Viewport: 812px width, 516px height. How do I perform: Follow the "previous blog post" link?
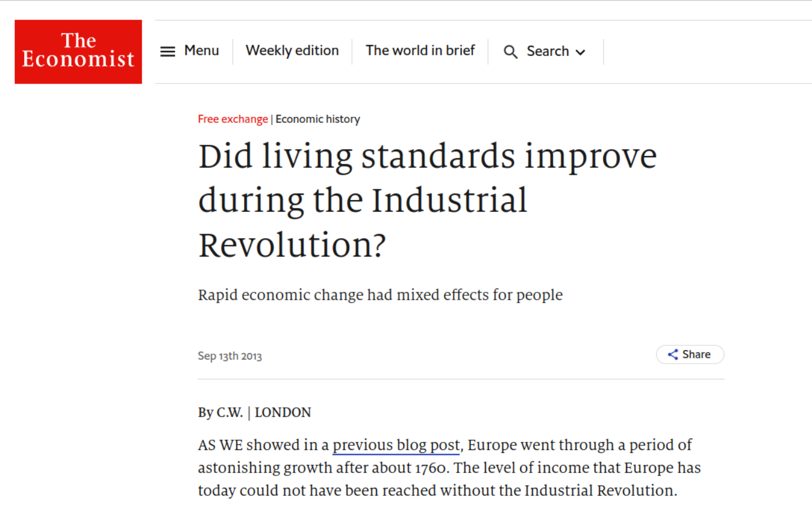396,445
